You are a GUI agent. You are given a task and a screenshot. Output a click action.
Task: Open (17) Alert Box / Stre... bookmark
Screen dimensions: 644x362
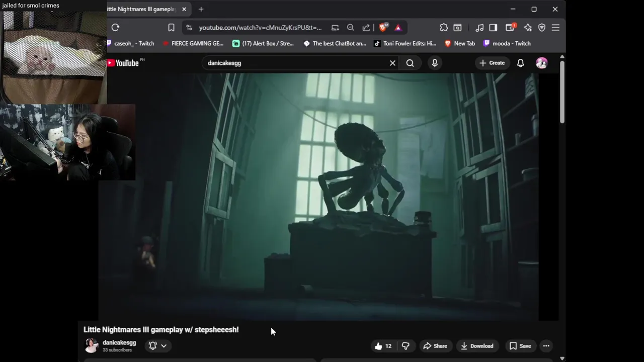[263, 43]
